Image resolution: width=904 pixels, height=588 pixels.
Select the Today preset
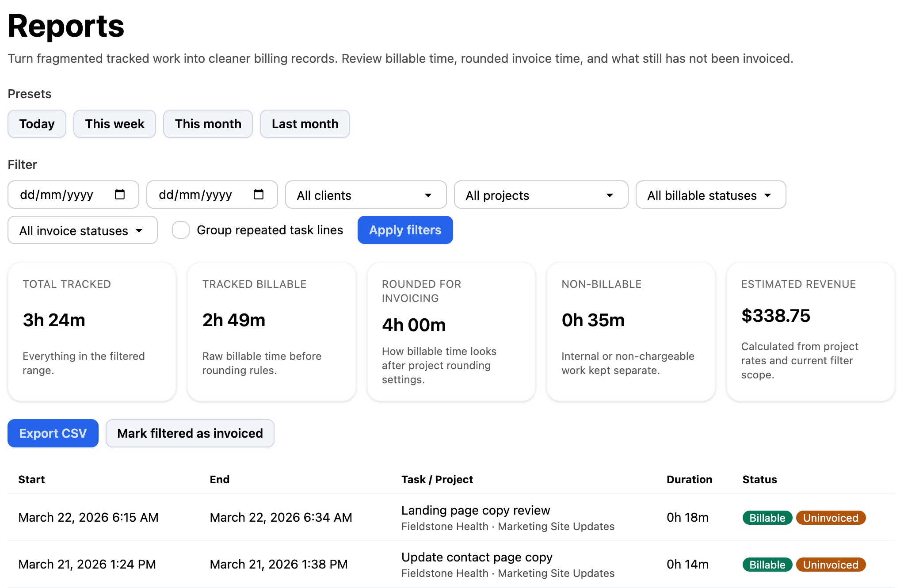tap(37, 124)
